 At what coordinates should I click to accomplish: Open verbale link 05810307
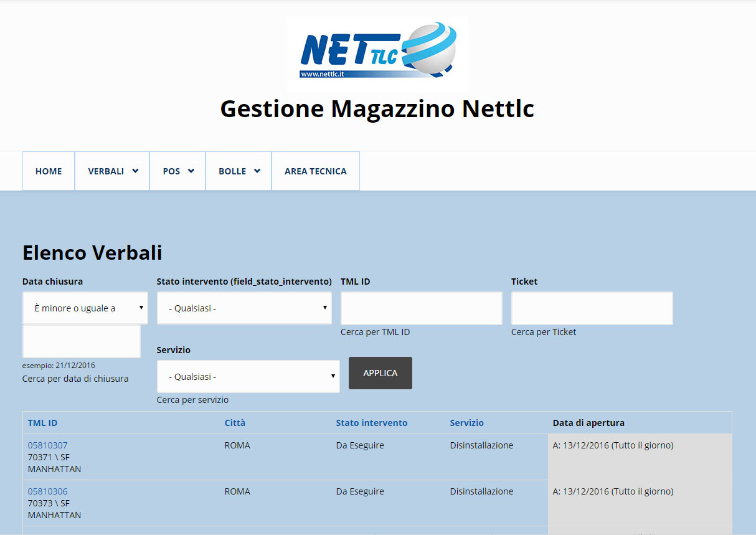click(x=48, y=445)
